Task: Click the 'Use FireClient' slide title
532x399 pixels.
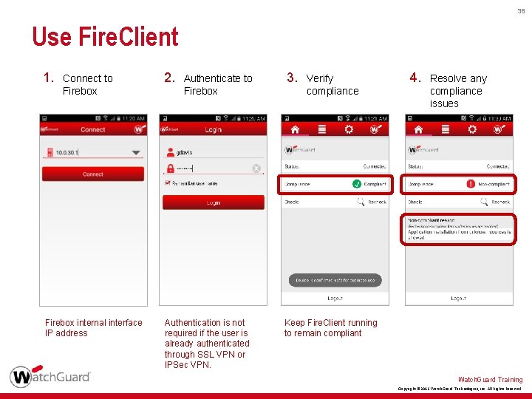Action: pyautogui.click(x=105, y=36)
